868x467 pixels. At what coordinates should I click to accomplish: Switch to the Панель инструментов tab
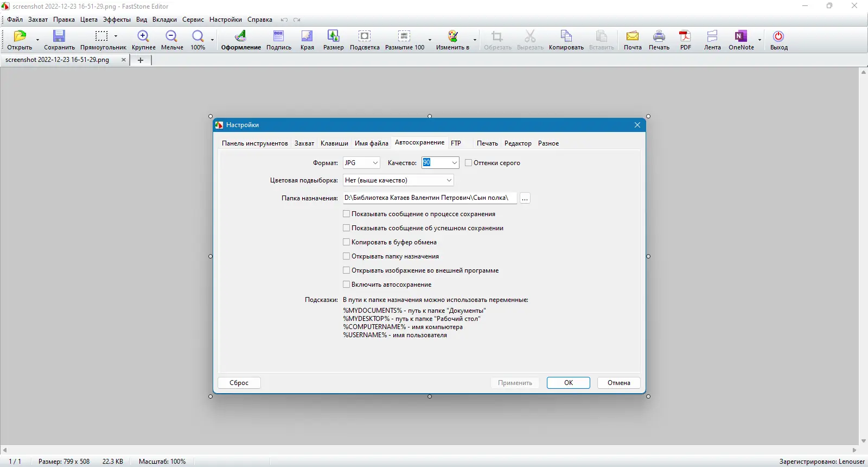pyautogui.click(x=254, y=143)
